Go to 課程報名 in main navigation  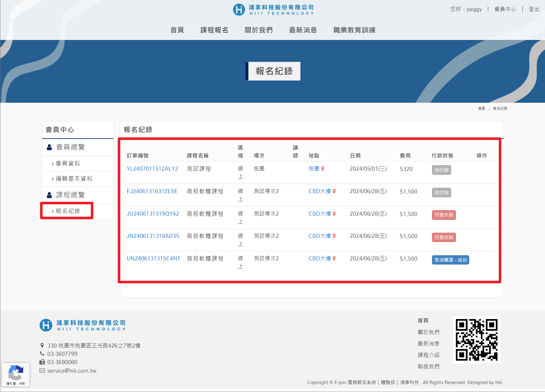click(x=214, y=30)
